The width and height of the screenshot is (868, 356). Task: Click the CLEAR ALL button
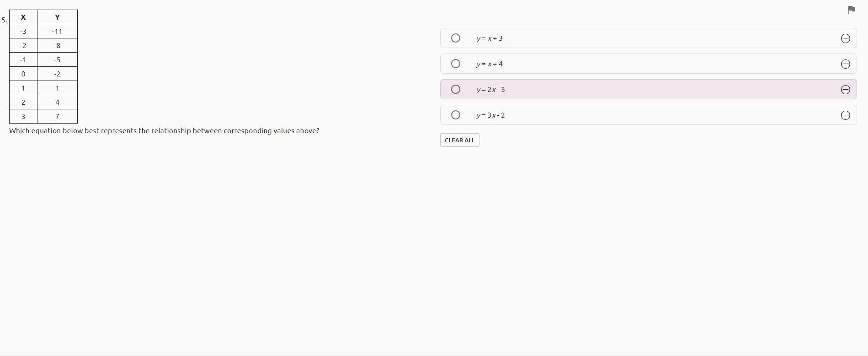pyautogui.click(x=459, y=140)
